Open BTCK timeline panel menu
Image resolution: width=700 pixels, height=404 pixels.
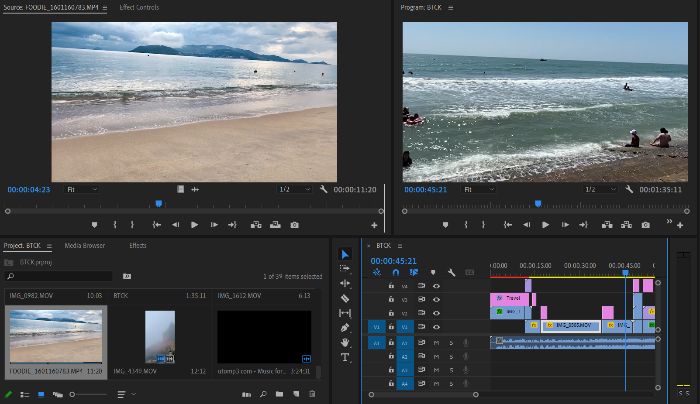pos(400,246)
